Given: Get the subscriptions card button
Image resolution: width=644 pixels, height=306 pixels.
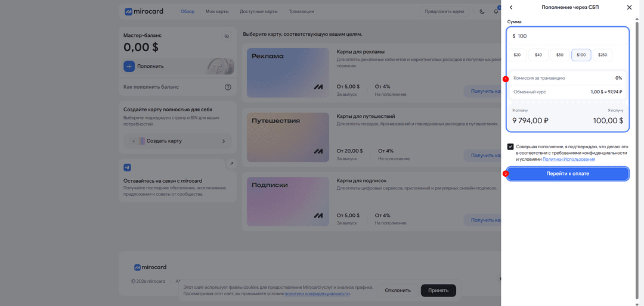Looking at the screenshot, I should click(482, 220).
